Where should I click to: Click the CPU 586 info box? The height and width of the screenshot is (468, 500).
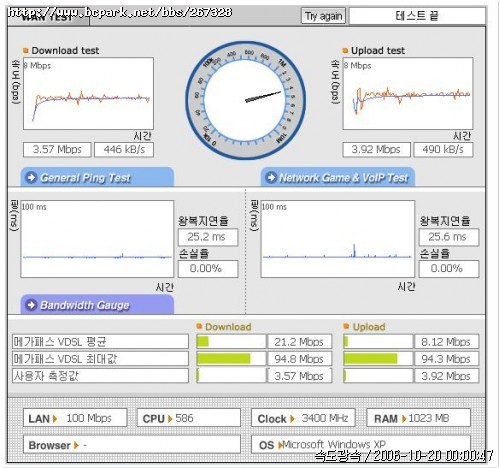pos(189,418)
